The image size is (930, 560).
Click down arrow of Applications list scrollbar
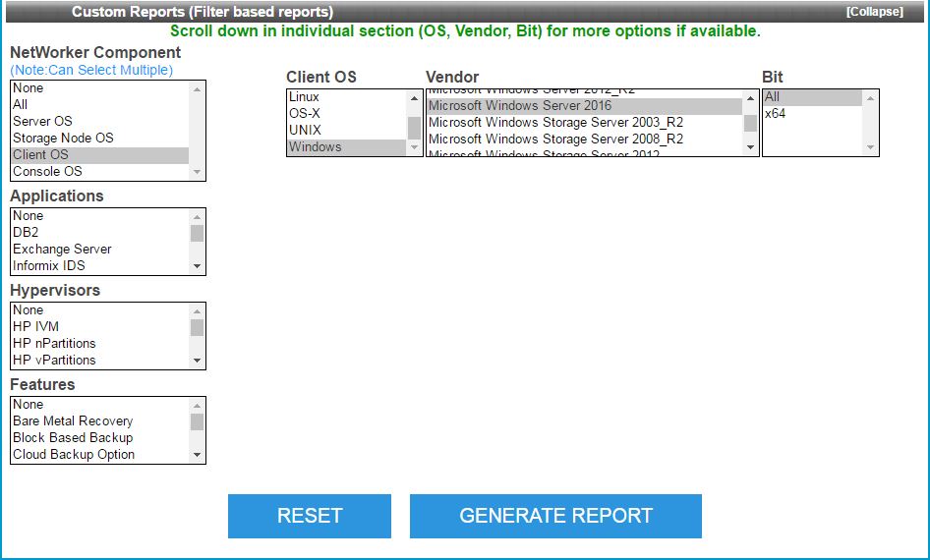pos(197,266)
